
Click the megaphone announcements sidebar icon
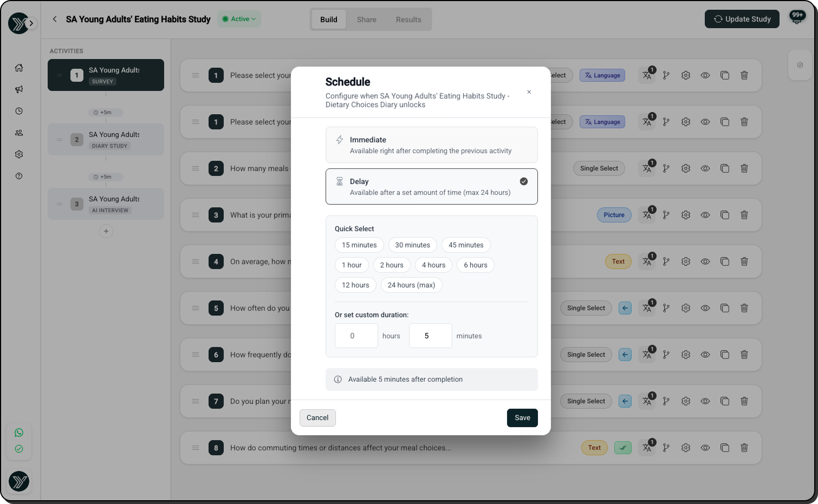click(19, 89)
